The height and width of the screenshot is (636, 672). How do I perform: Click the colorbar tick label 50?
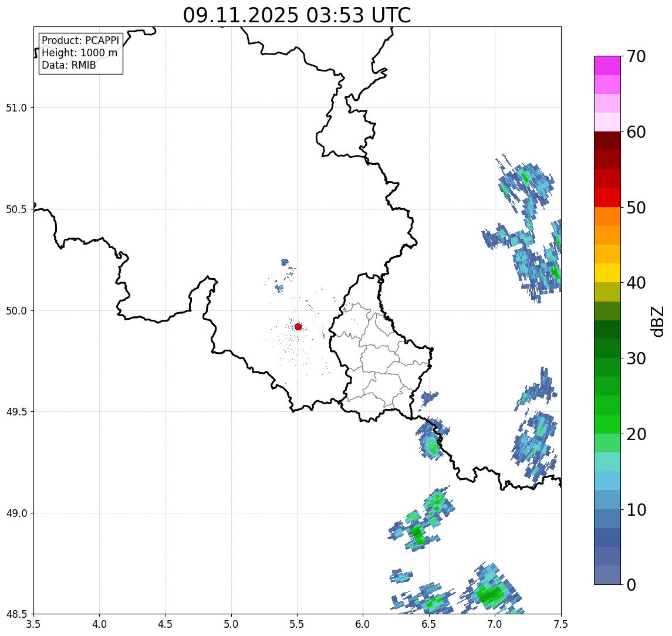[x=636, y=208]
